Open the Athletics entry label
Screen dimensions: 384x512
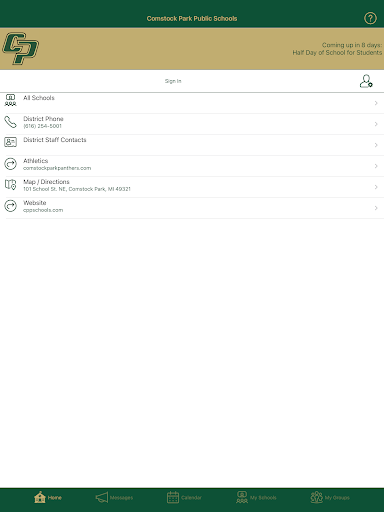(x=35, y=161)
